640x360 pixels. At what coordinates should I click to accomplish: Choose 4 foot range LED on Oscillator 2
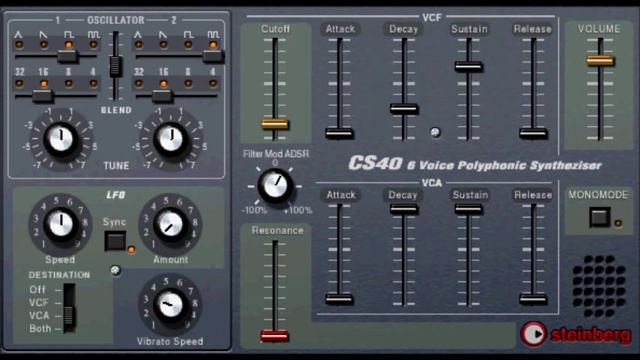coord(213,83)
